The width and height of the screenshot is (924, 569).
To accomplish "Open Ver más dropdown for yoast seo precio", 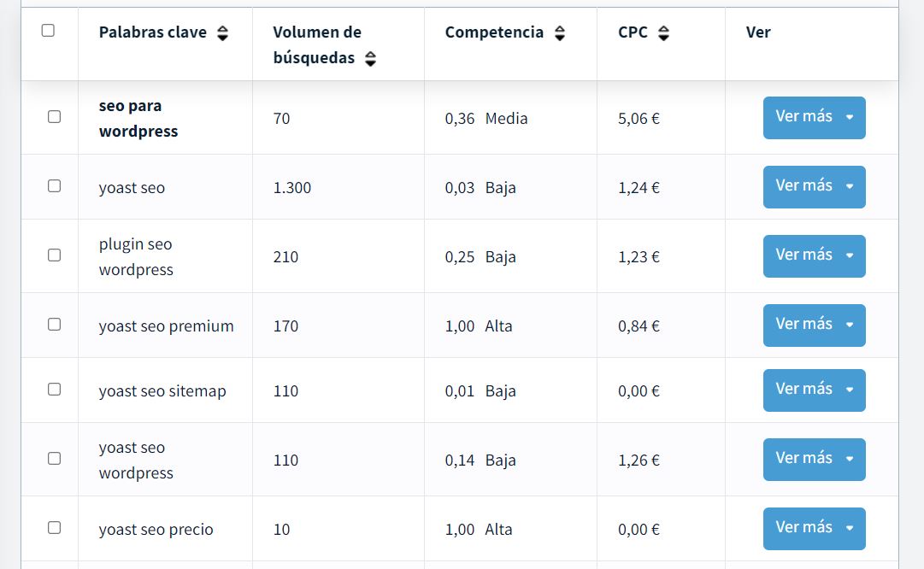I will [x=849, y=528].
